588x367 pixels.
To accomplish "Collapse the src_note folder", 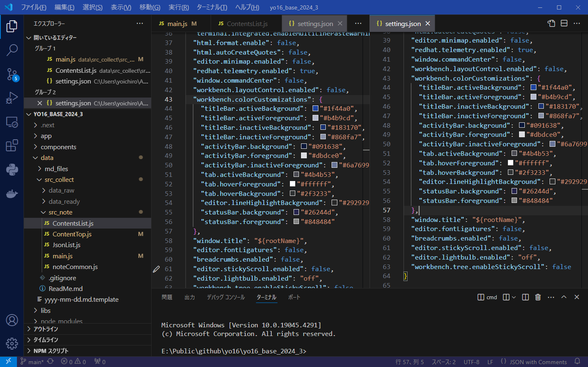I will 44,212.
